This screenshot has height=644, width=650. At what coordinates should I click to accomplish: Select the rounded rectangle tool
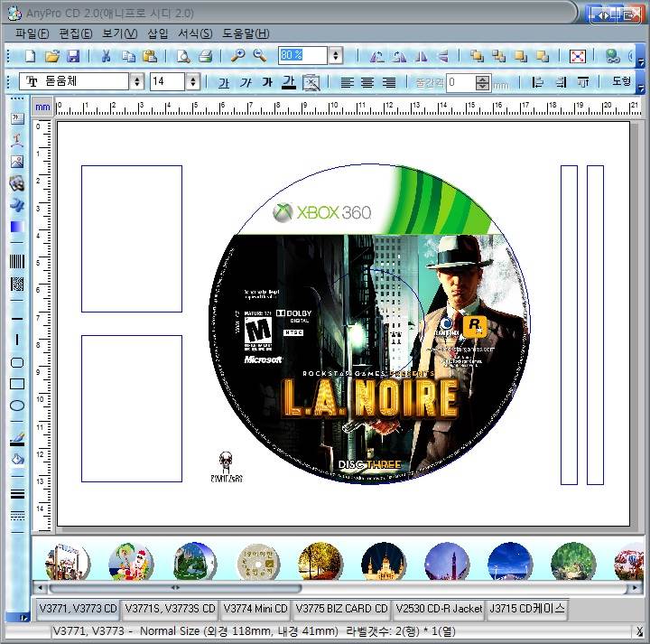(17, 362)
